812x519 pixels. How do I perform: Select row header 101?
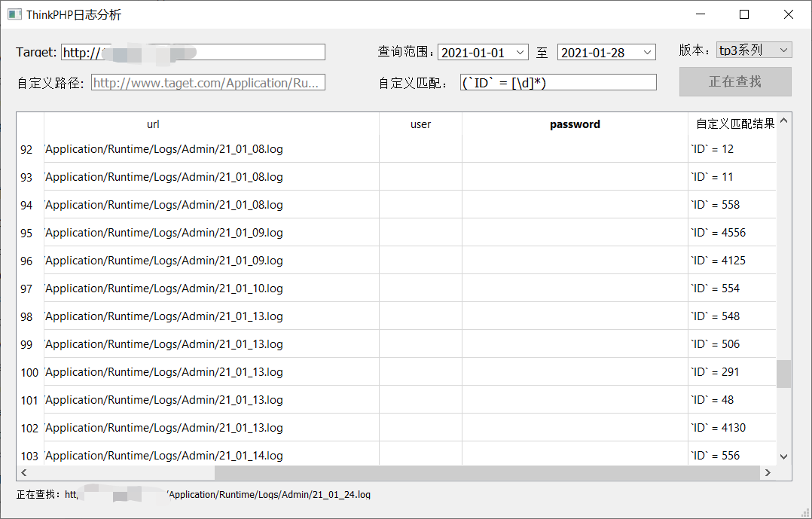30,401
